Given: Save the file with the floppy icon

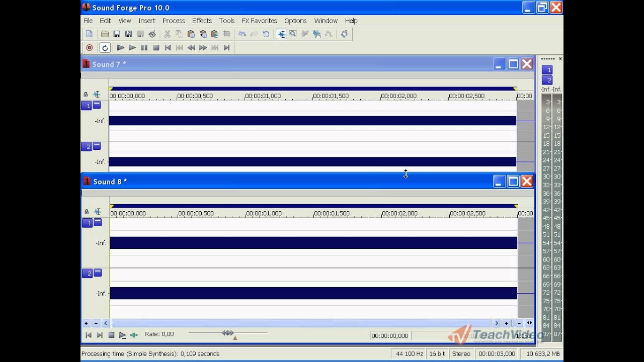Looking at the screenshot, I should [x=117, y=34].
